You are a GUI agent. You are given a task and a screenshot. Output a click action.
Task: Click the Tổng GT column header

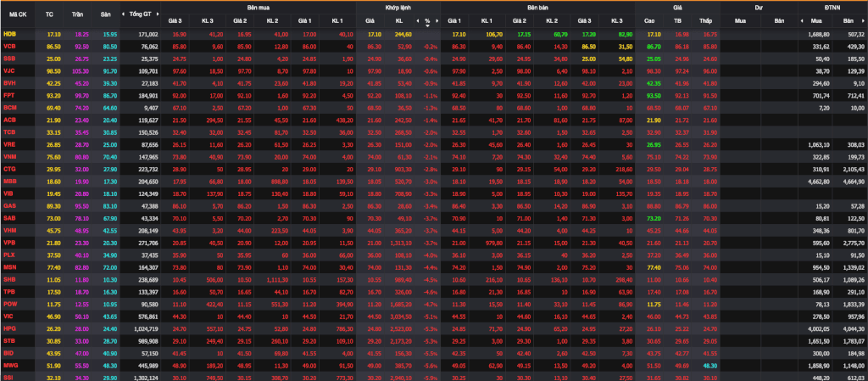point(140,14)
